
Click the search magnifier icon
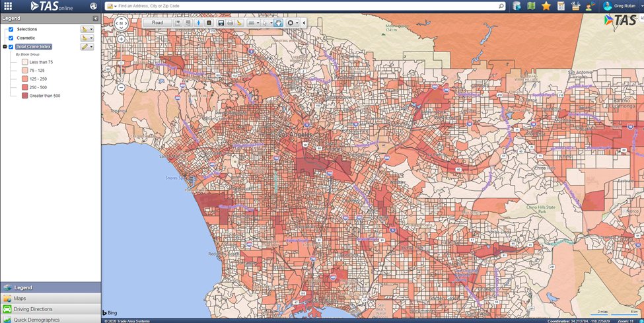tap(501, 6)
